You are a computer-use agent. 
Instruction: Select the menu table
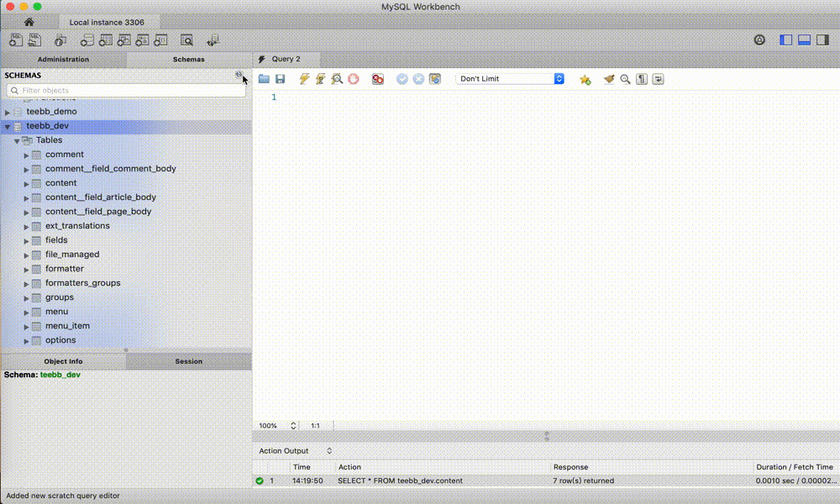[56, 311]
